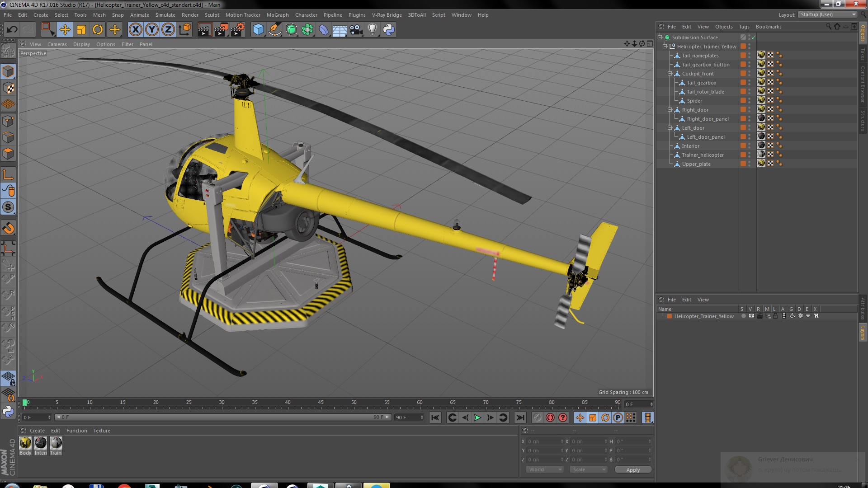Add a Cube primitive object
This screenshot has width=868, height=488.
258,30
